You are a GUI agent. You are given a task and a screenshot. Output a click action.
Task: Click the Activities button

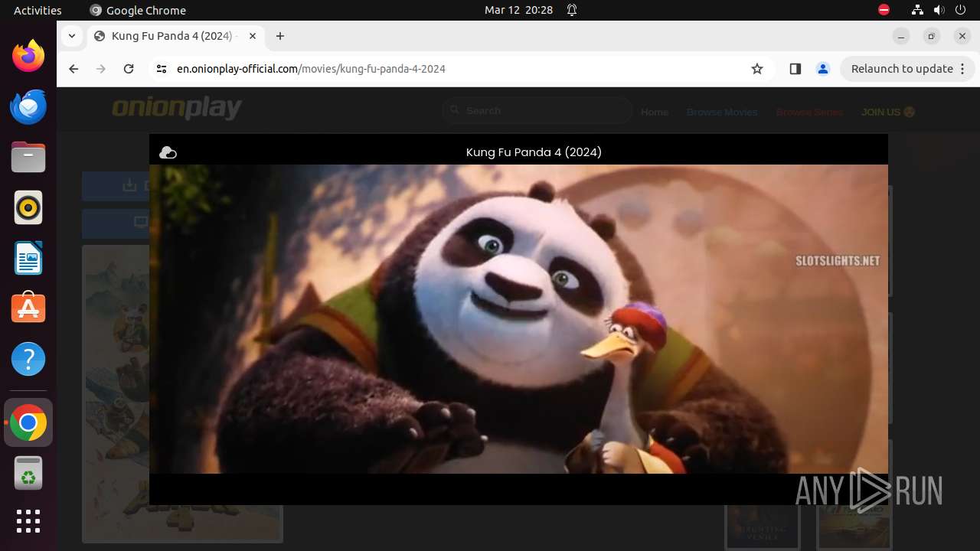pos(38,10)
